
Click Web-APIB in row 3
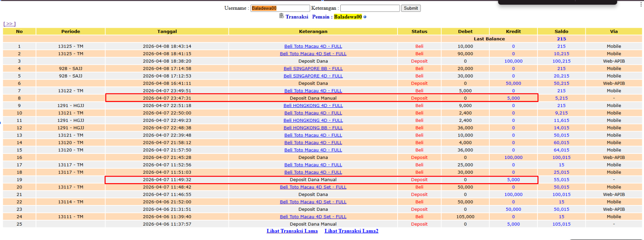point(614,61)
